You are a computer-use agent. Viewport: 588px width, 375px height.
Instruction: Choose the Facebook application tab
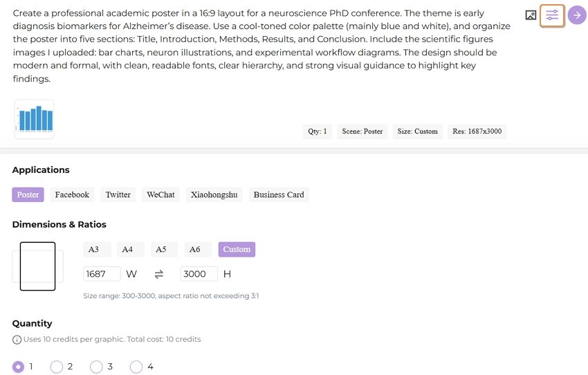pyautogui.click(x=72, y=194)
